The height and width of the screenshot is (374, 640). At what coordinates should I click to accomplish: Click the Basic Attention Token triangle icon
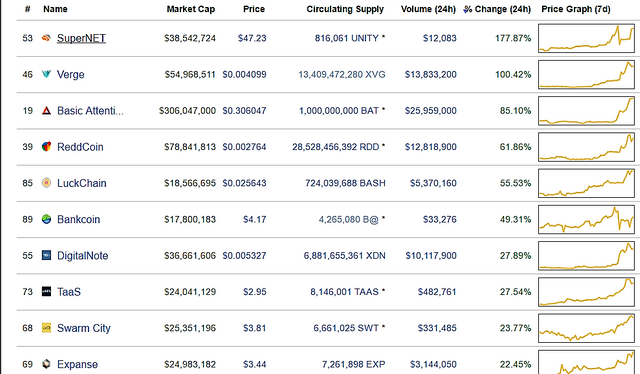click(x=47, y=110)
